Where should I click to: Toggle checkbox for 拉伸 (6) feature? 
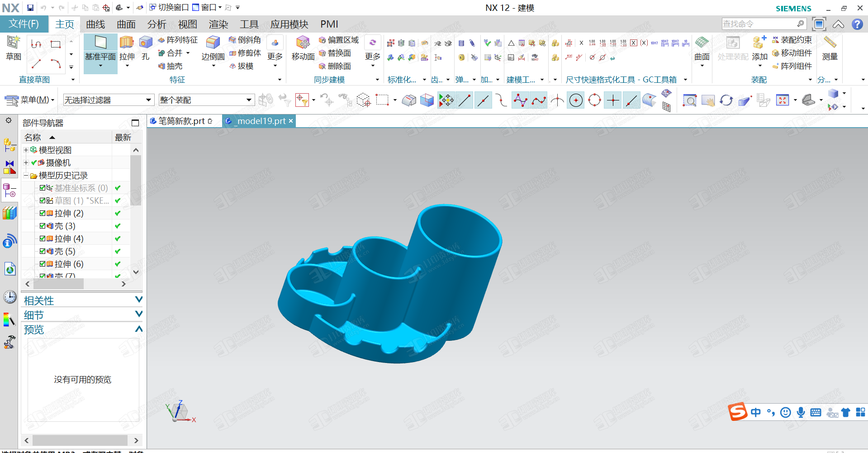tap(43, 264)
